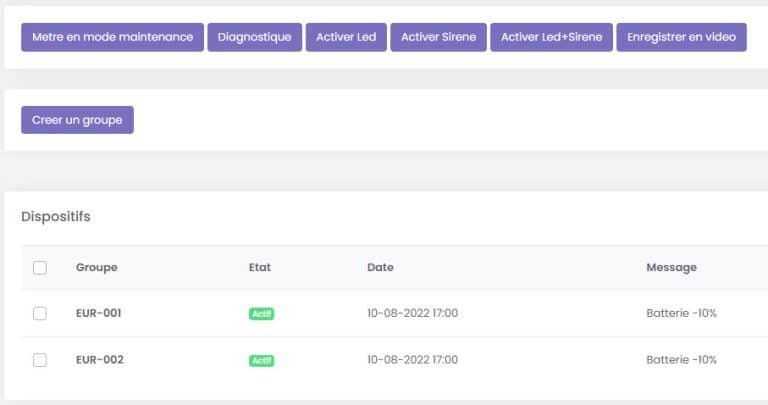
Task: Sort by the Message column header
Action: click(x=672, y=267)
